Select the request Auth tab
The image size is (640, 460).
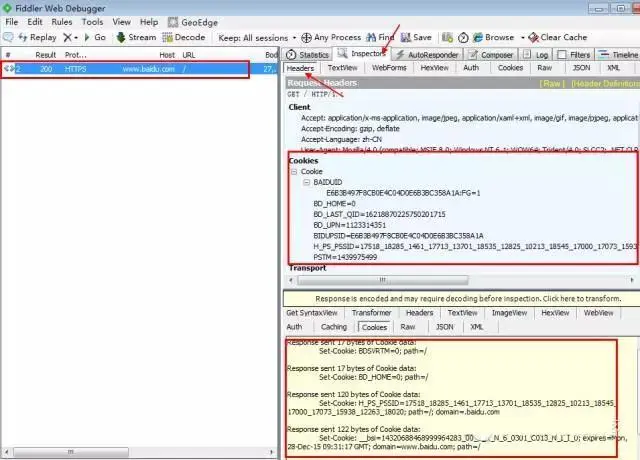click(471, 68)
